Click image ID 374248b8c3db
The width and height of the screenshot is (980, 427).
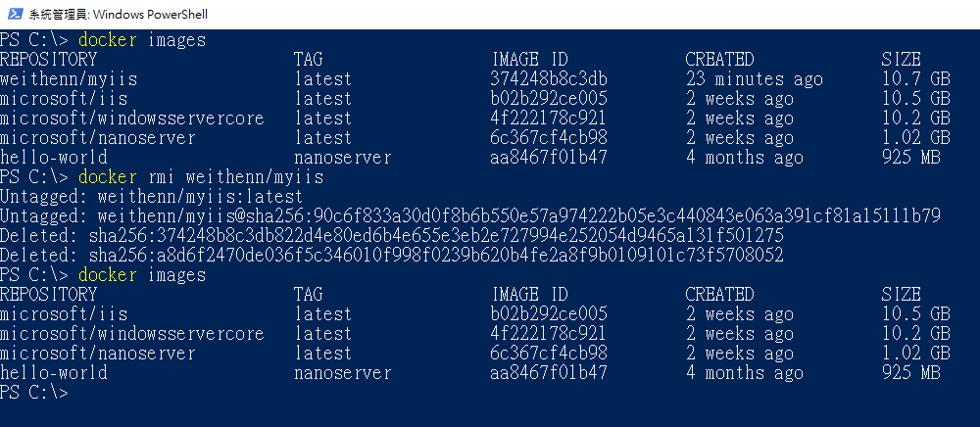click(x=549, y=79)
